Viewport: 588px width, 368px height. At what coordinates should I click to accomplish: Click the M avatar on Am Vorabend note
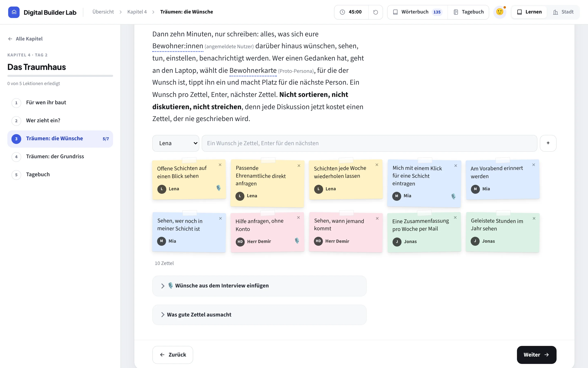coord(475,189)
